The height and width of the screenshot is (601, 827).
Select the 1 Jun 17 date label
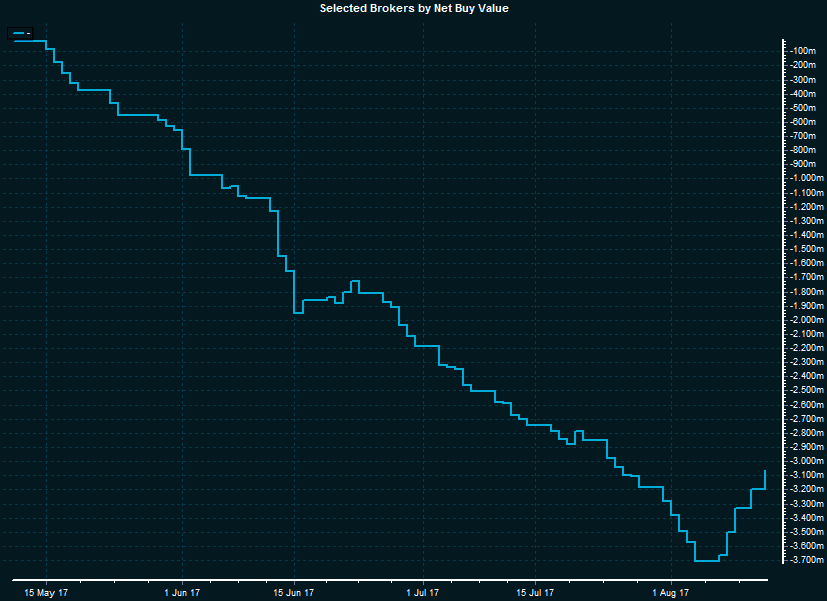coord(181,592)
